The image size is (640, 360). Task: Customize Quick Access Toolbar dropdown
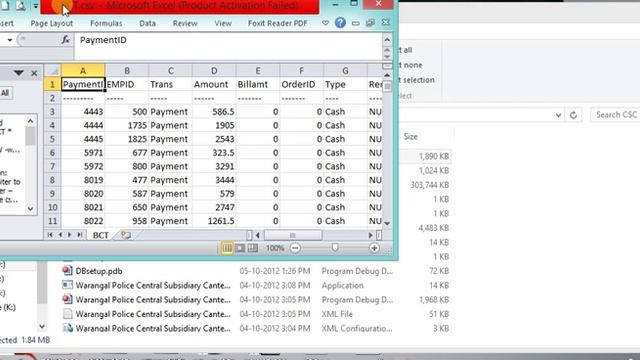pos(36,6)
